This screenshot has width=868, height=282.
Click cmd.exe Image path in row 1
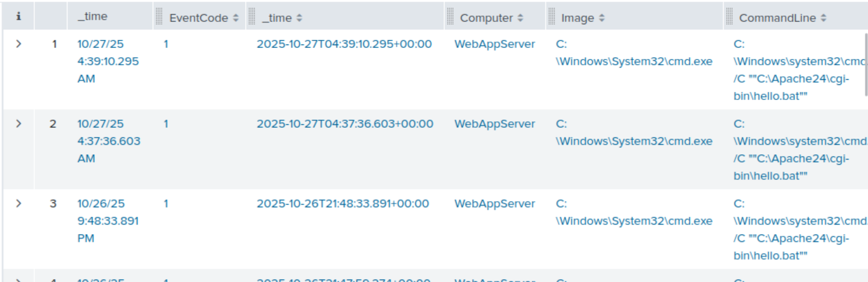pos(634,53)
